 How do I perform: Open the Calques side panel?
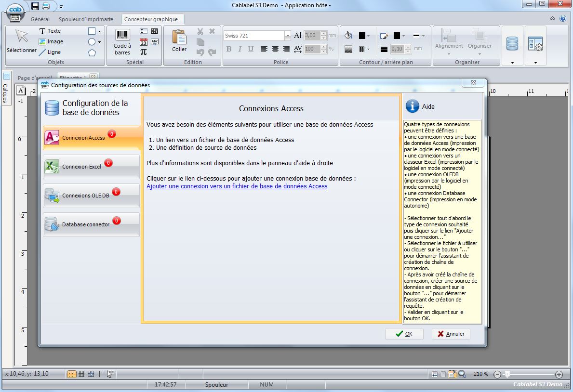[x=6, y=89]
